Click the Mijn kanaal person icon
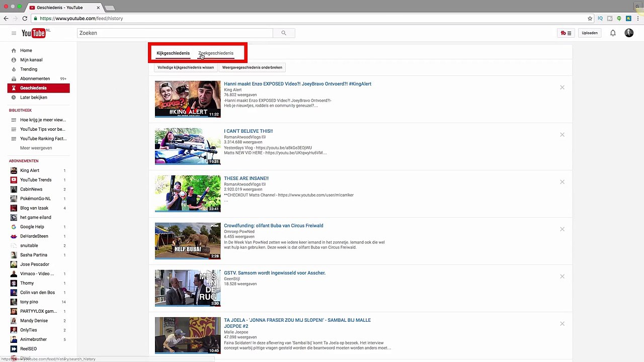The height and width of the screenshot is (362, 644). [x=14, y=60]
